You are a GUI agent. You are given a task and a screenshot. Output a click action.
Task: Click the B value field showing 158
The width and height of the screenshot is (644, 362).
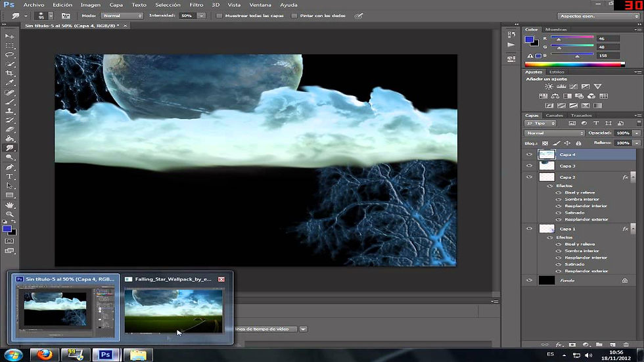click(x=609, y=55)
